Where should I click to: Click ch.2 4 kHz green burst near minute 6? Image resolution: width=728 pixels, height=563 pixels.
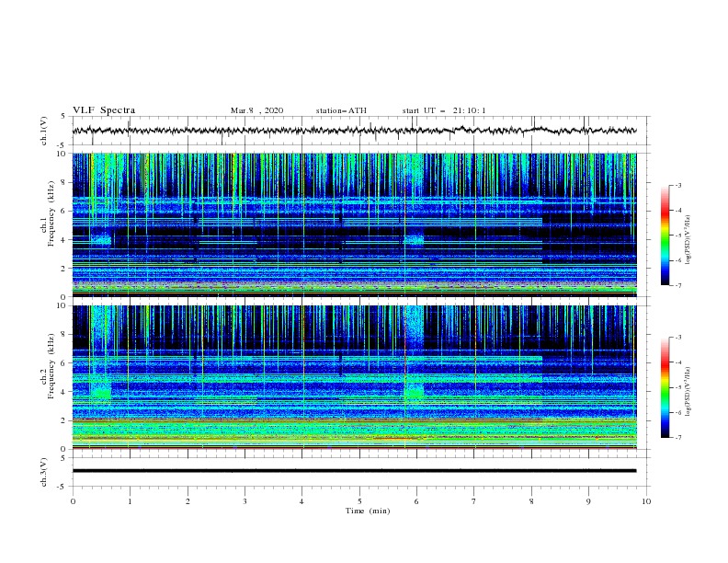(414, 392)
